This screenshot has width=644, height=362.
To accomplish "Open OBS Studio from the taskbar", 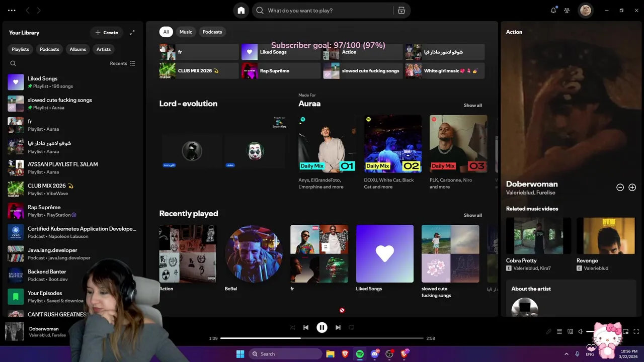I will click(x=389, y=354).
